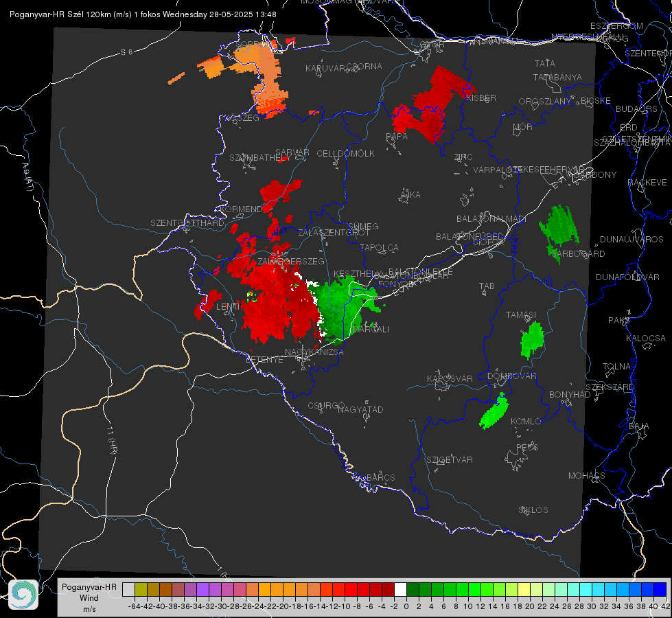Select the CELLDOMOLK town label
Viewport: 672px width, 618px height.
pos(345,153)
